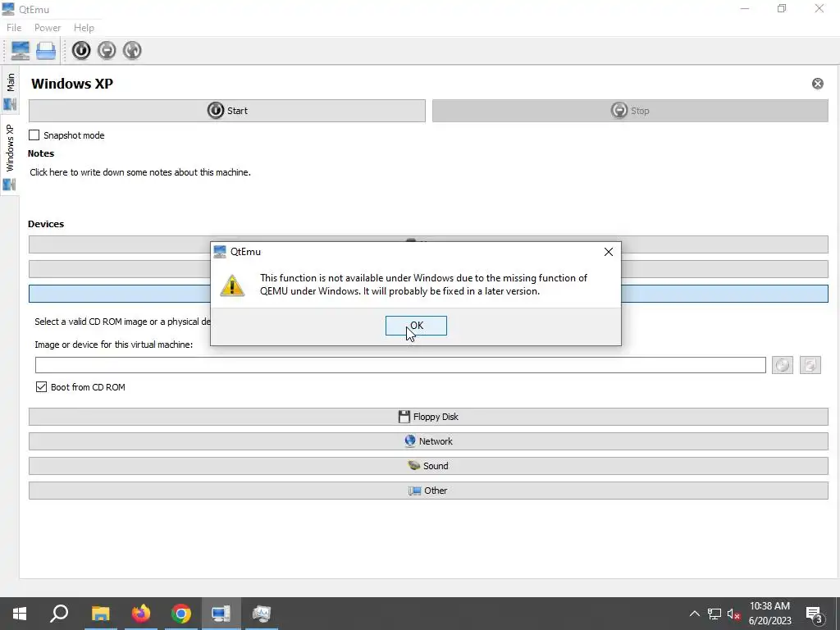Viewport: 840px width, 630px height.
Task: Open the Help menu
Action: (84, 28)
